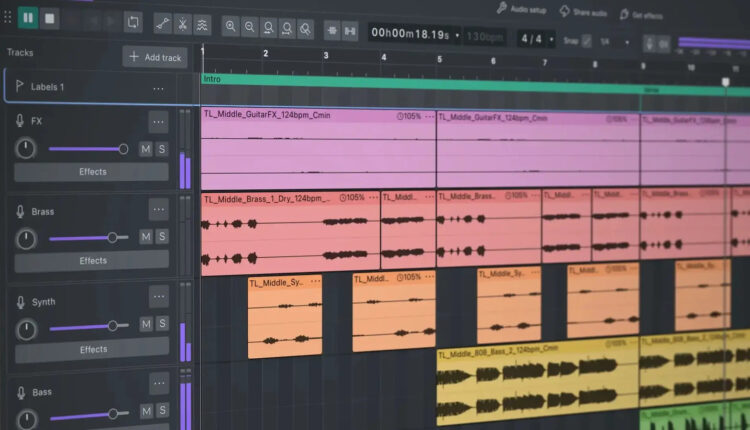Select the TL_Middle_808_Bass_2 yellow clip
Viewport: 750px width, 430px height.
(x=538, y=382)
